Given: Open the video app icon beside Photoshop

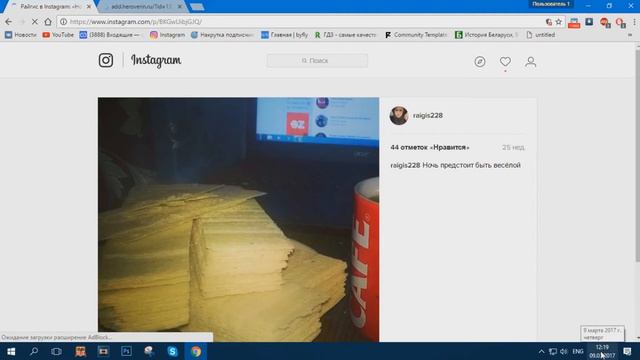Looking at the screenshot, I should coord(103,351).
